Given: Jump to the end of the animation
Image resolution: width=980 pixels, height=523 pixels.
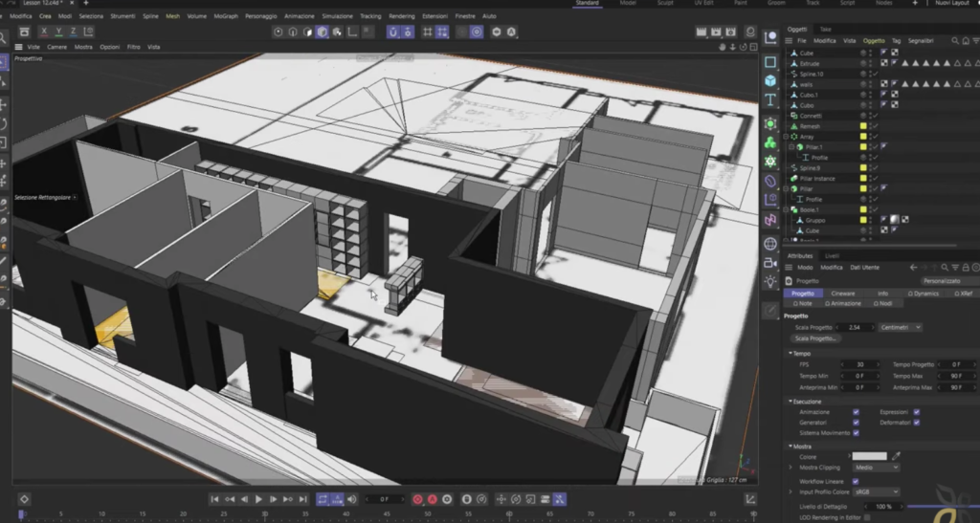Looking at the screenshot, I should [302, 499].
